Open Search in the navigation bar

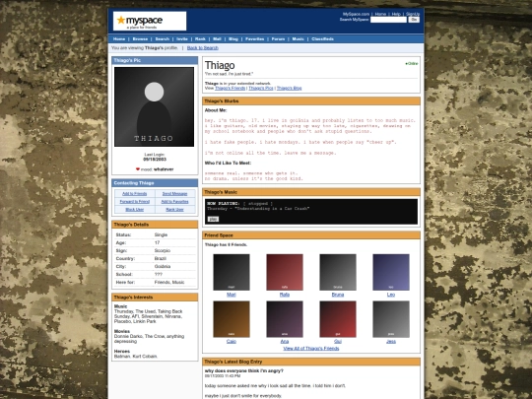(x=163, y=39)
